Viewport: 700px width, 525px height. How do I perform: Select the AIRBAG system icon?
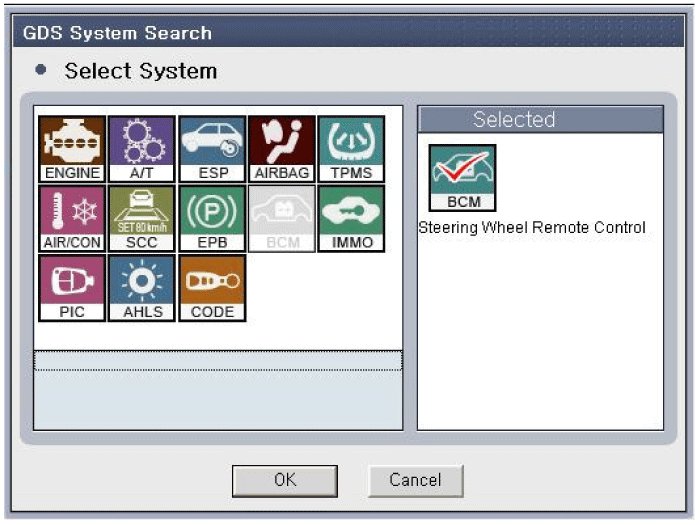pyautogui.click(x=281, y=148)
